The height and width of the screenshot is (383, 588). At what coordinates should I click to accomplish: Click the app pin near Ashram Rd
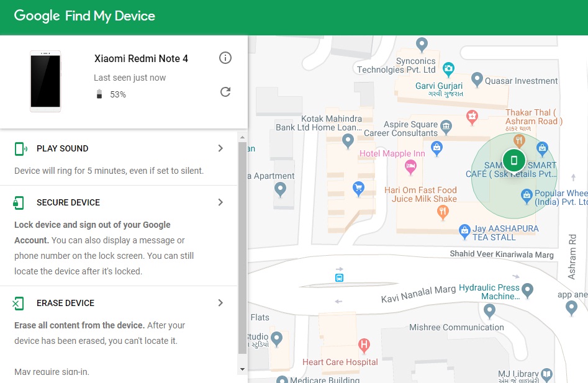[571, 309]
